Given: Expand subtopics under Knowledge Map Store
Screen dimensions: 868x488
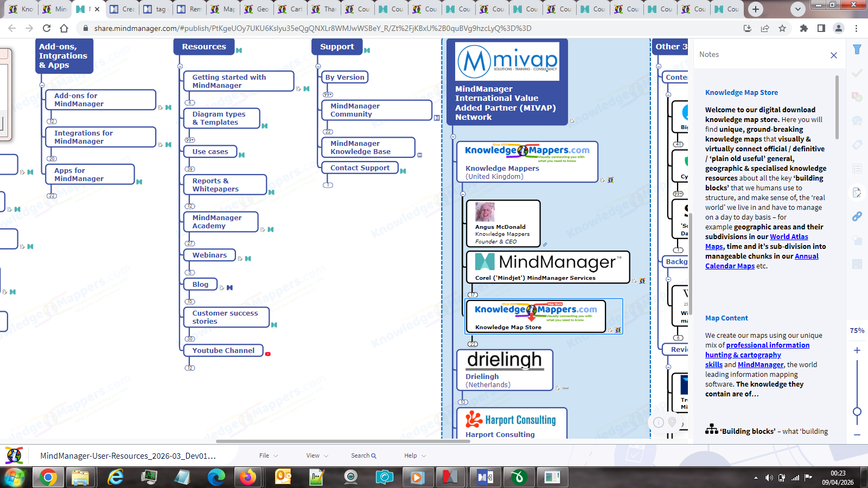Looking at the screenshot, I should [x=473, y=344].
